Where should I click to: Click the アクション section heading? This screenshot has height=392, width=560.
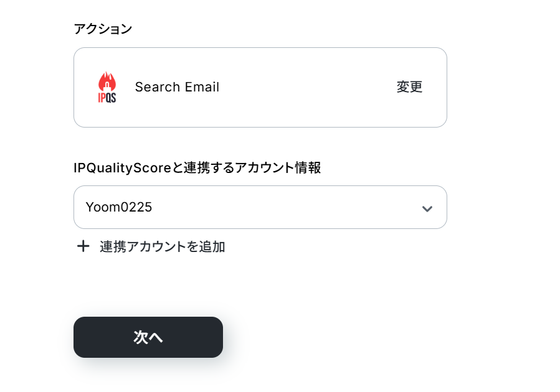(x=103, y=29)
